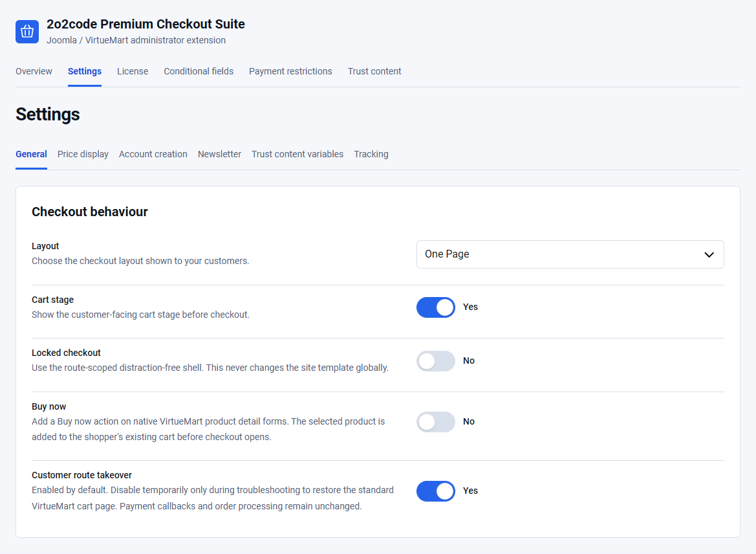Click the Checkout behaviour section heading
The height and width of the screenshot is (554, 756).
[x=90, y=212]
